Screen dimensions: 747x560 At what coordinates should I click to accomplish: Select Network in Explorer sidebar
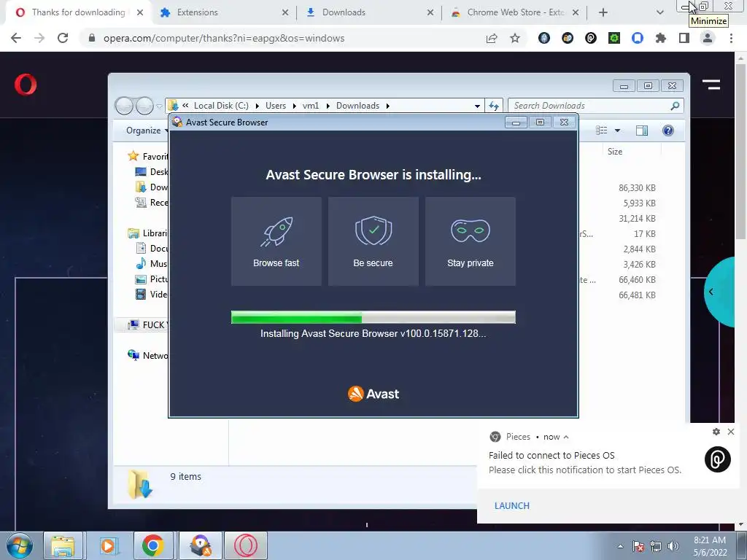[x=147, y=356]
